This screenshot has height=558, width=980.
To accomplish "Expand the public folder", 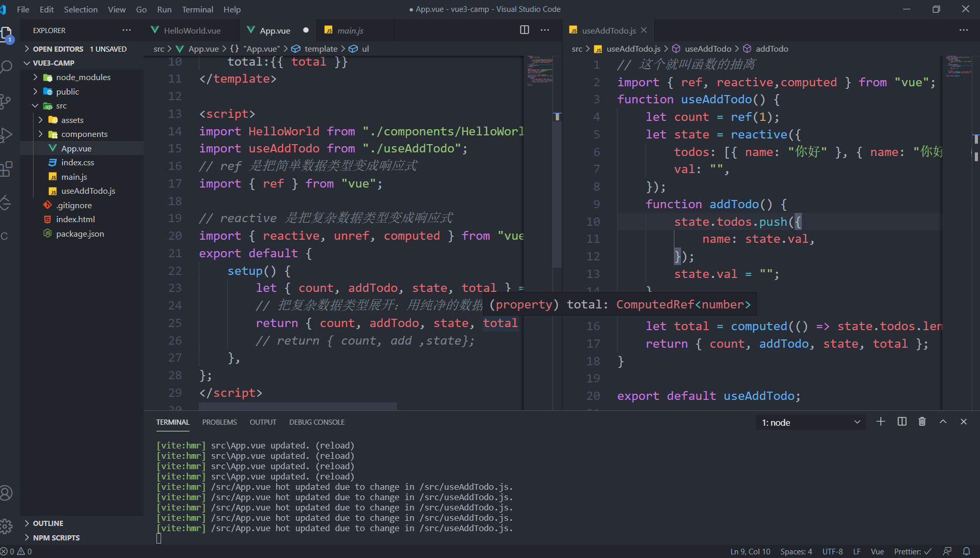I will click(82, 91).
